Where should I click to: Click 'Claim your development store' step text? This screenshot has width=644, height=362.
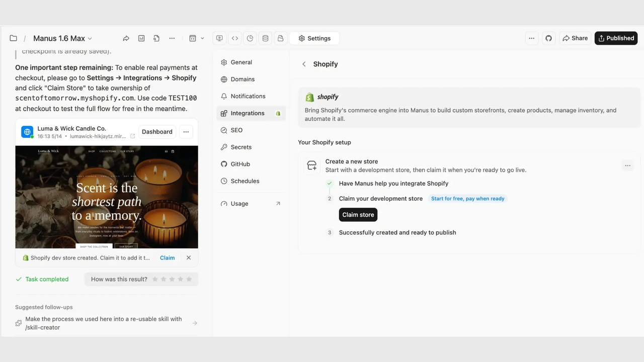coord(381,199)
